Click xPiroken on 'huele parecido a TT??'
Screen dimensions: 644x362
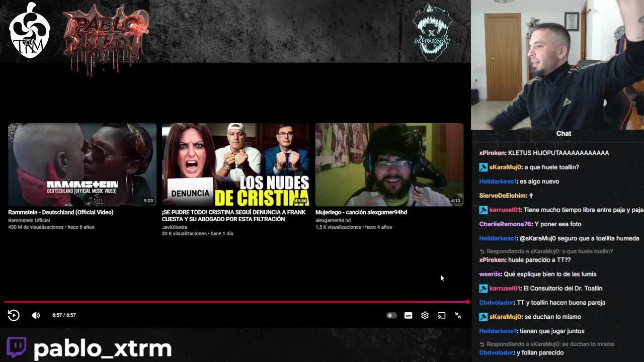tap(492, 260)
